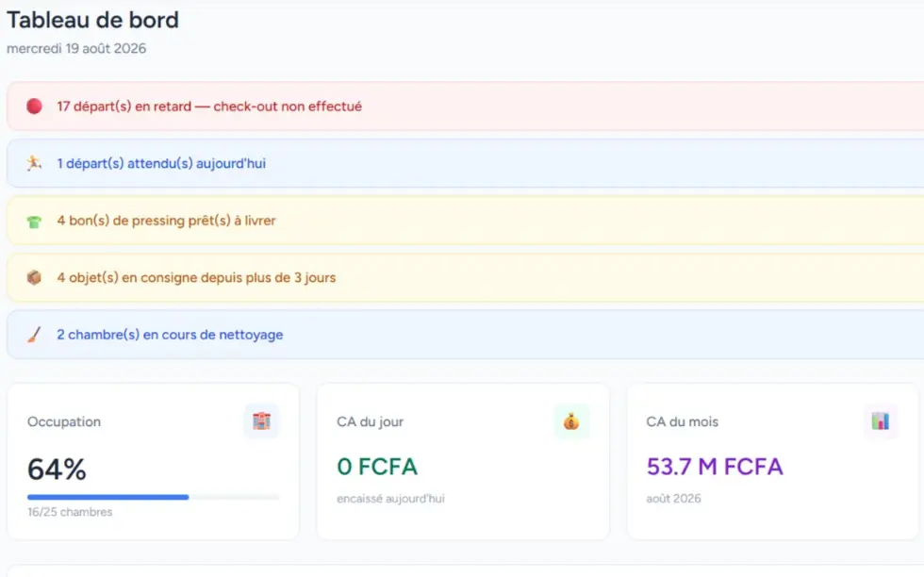Click the bar chart CA du mois icon
This screenshot has width=924, height=577.
pos(881,421)
